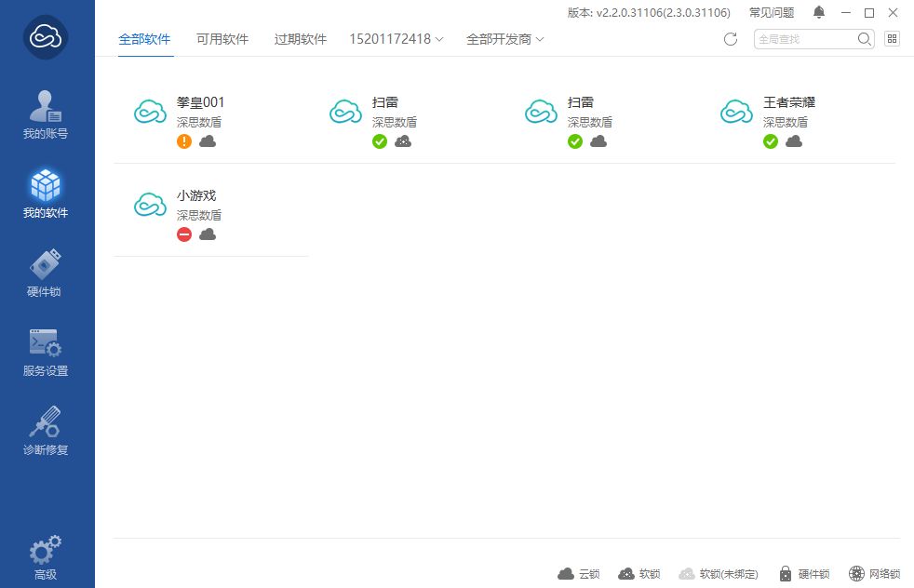914x588 pixels.
Task: Open the 诊断修复 diagnostic repair tool
Action: pos(46,432)
